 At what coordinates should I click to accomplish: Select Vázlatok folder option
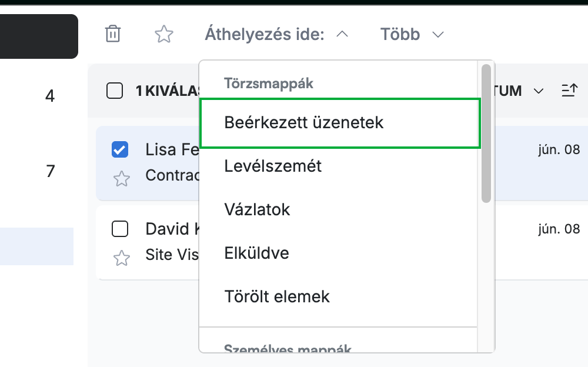click(339, 210)
